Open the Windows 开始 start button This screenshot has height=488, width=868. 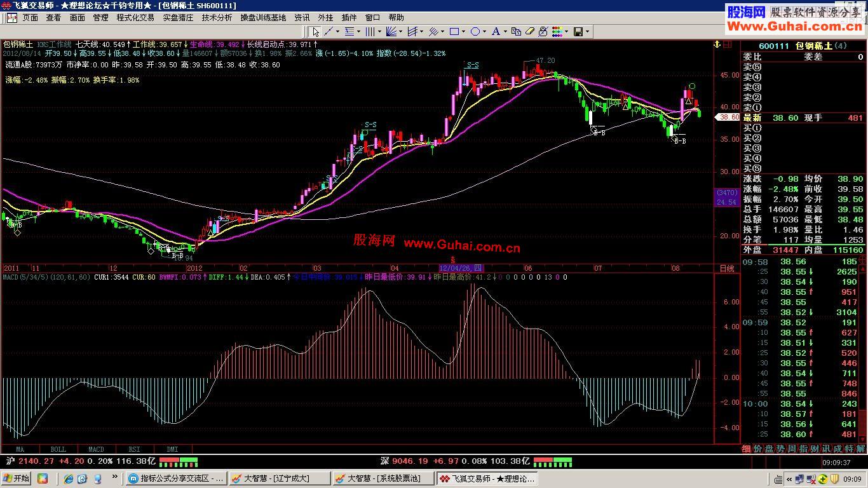[17, 478]
